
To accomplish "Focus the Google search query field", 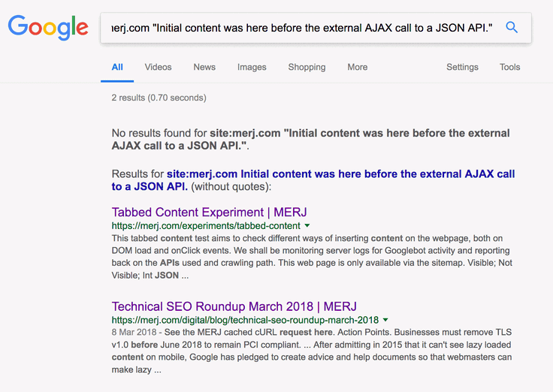I will 302,28.
